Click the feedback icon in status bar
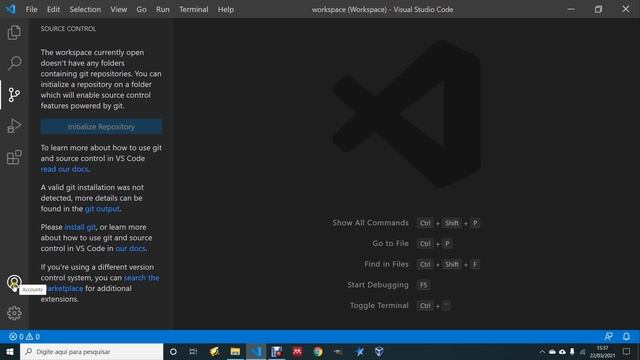Image resolution: width=640 pixels, height=360 pixels. click(x=608, y=336)
